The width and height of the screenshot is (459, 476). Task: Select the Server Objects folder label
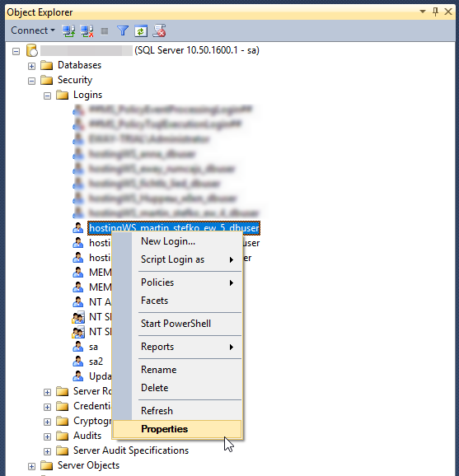pyautogui.click(x=89, y=465)
